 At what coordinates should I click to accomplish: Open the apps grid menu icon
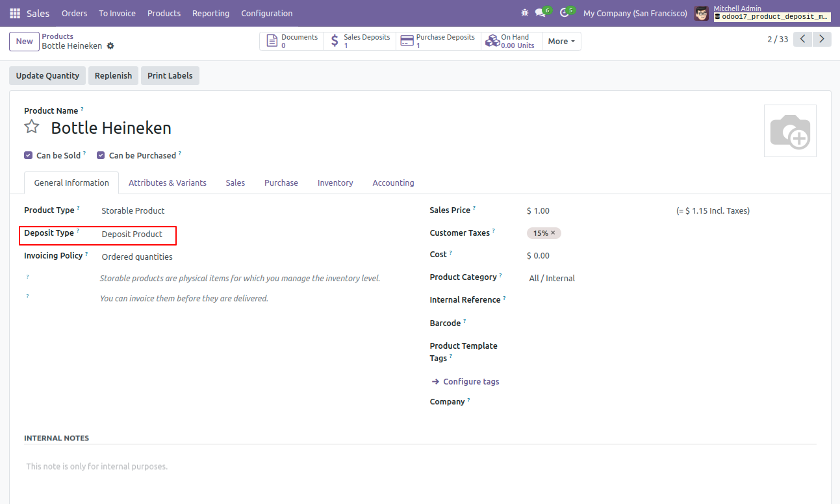point(15,13)
